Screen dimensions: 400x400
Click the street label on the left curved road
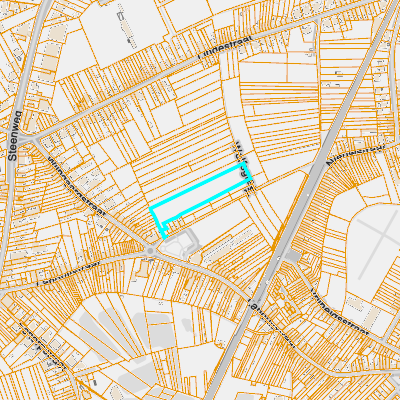[68, 273]
